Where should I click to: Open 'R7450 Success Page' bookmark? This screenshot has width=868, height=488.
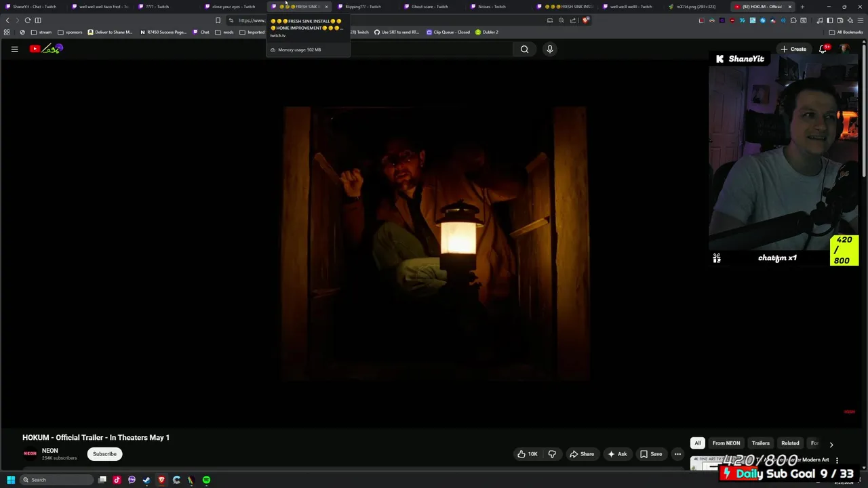tap(163, 32)
